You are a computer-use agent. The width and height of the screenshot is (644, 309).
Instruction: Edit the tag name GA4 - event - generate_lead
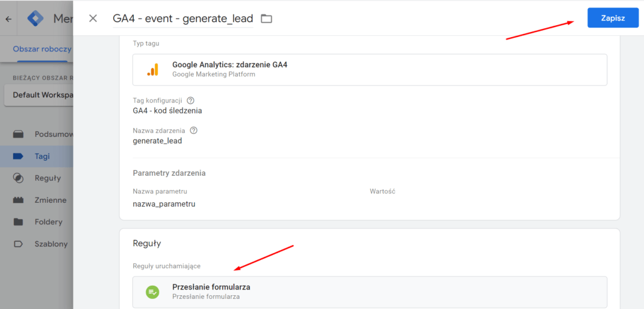coord(183,18)
